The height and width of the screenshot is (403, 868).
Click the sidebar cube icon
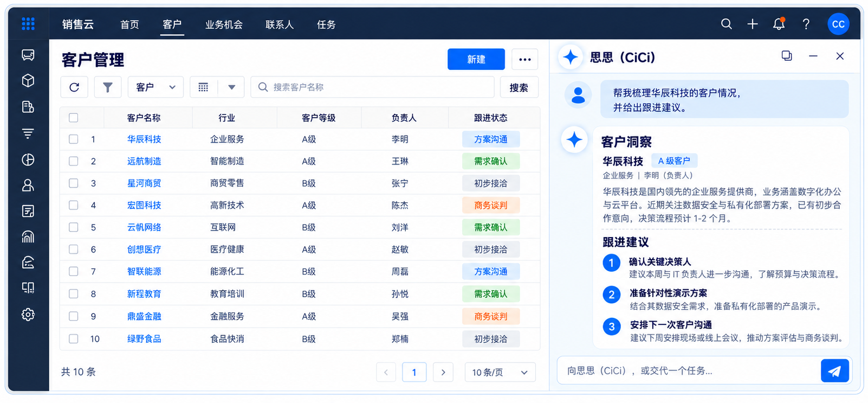coord(28,81)
